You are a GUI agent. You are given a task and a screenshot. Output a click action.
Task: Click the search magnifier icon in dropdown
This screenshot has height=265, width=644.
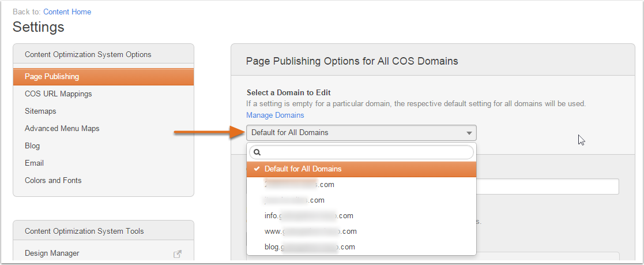[x=258, y=152]
